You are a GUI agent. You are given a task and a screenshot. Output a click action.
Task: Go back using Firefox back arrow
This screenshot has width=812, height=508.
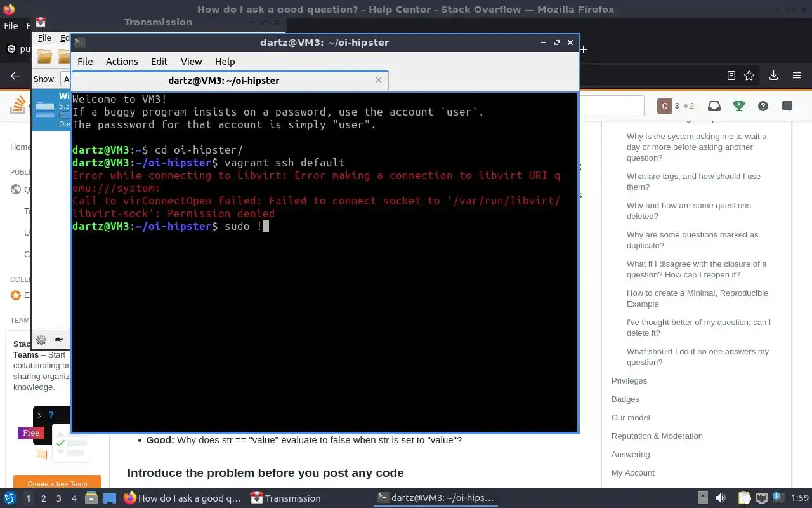pos(15,76)
